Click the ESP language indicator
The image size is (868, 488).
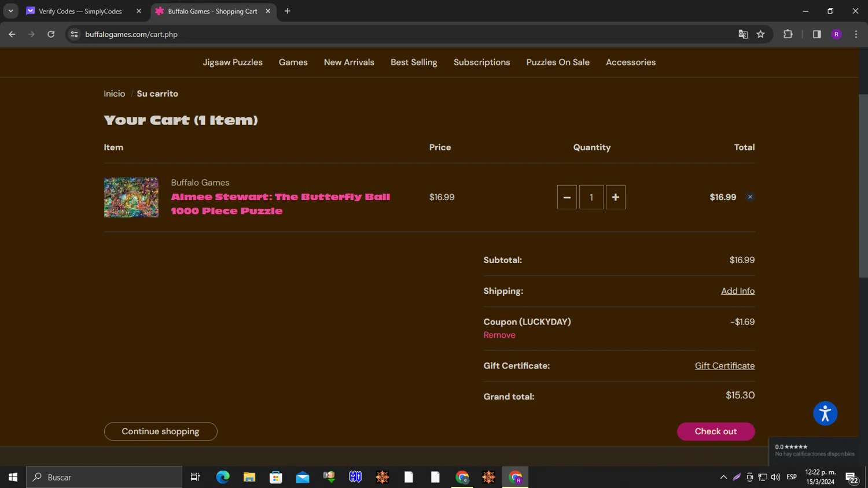[x=792, y=477]
